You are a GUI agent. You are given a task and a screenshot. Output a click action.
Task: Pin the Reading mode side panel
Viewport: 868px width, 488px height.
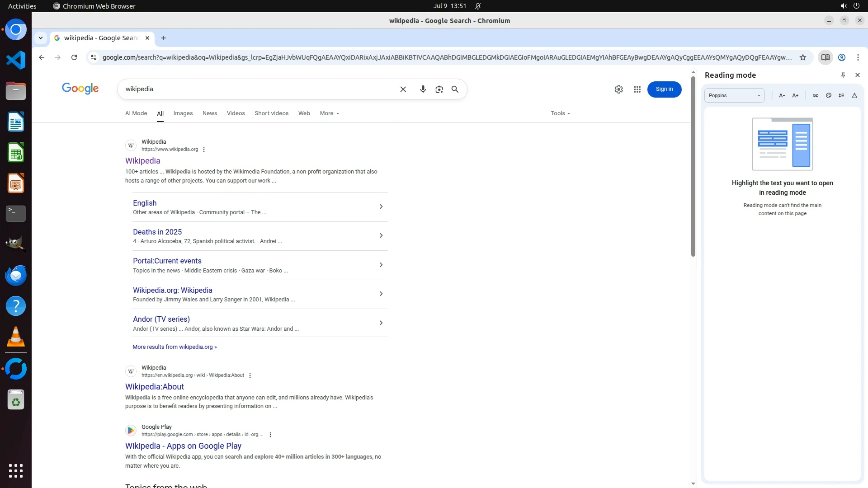click(843, 75)
